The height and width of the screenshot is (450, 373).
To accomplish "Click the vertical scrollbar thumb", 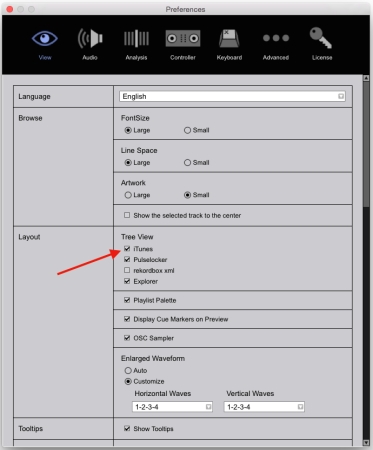I will pos(366,143).
